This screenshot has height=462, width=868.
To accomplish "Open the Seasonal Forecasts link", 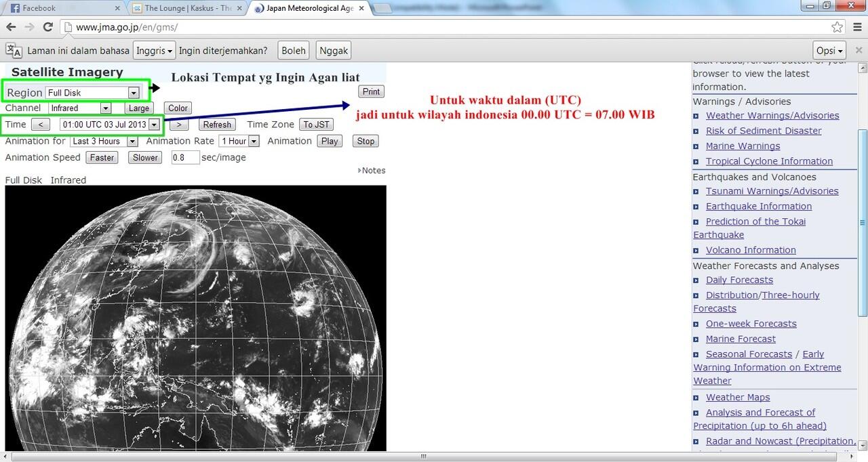I will [749, 354].
